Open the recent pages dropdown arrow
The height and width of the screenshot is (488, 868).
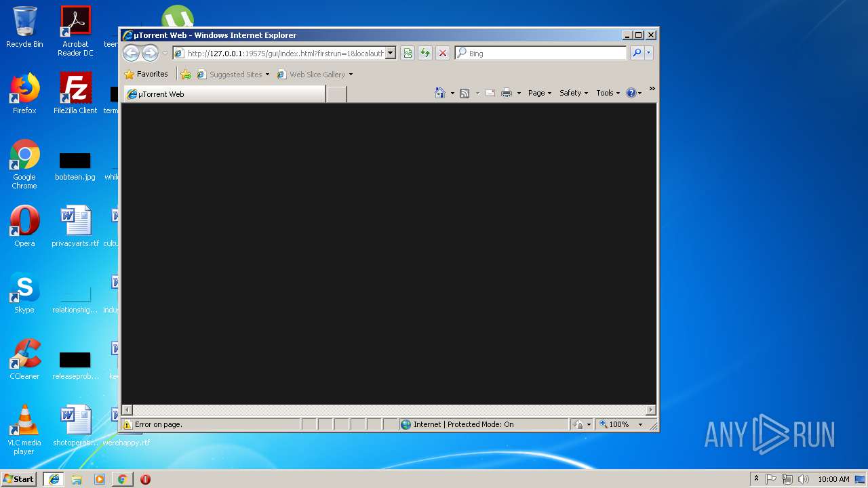coord(165,54)
